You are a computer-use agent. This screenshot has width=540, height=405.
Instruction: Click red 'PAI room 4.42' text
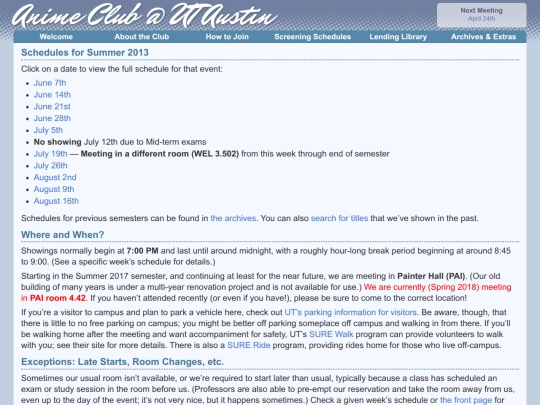[x=58, y=298]
